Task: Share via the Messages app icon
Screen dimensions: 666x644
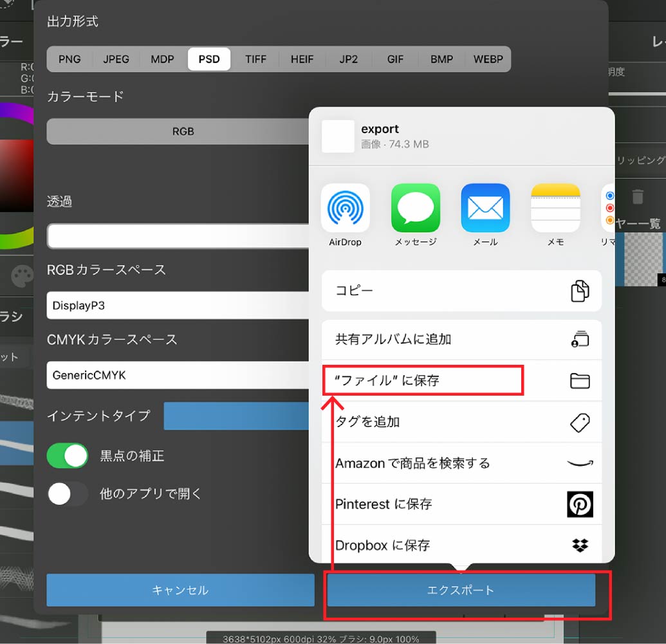Action: point(415,208)
